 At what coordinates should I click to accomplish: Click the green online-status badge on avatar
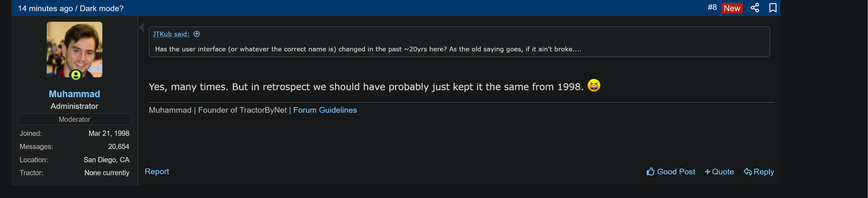[76, 75]
